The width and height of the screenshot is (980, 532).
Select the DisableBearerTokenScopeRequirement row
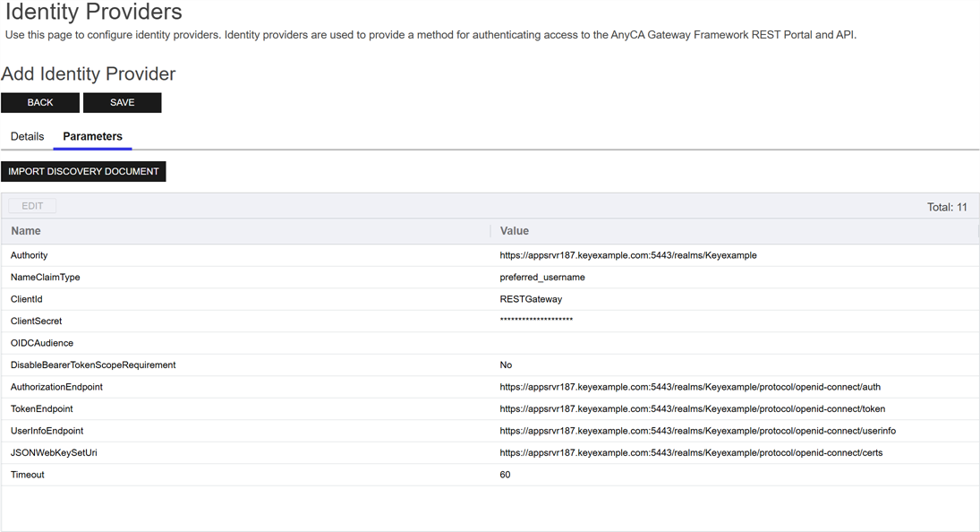click(93, 365)
